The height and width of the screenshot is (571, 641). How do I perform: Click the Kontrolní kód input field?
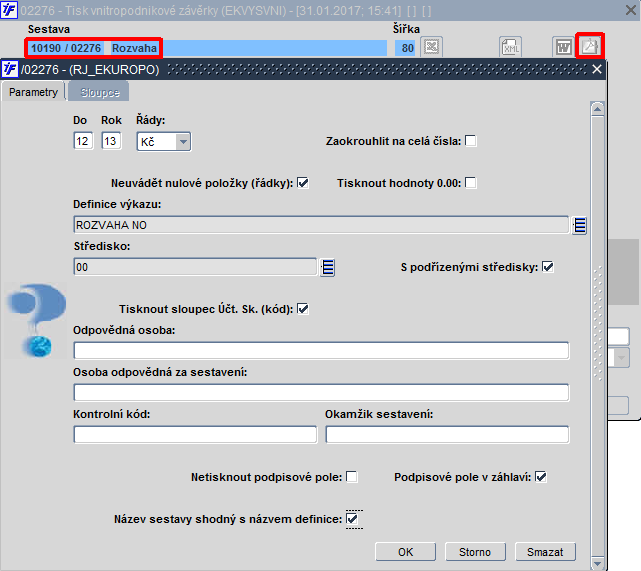pos(195,434)
